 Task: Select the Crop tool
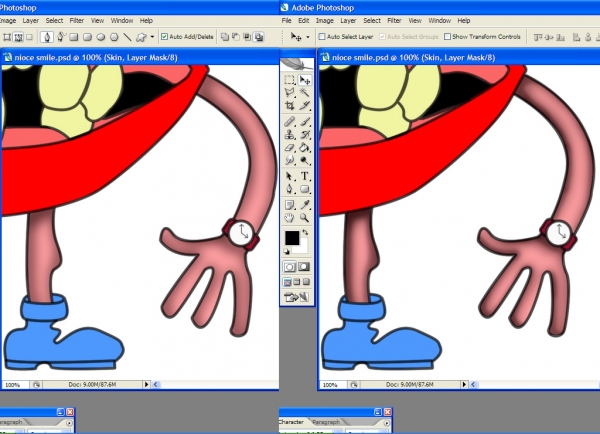click(290, 105)
